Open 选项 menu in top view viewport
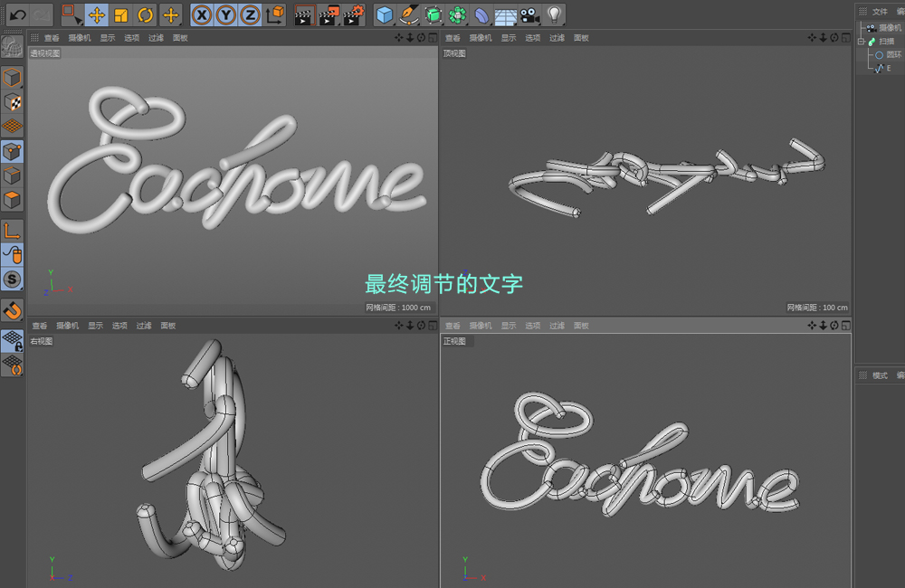905x588 pixels. coord(533,37)
